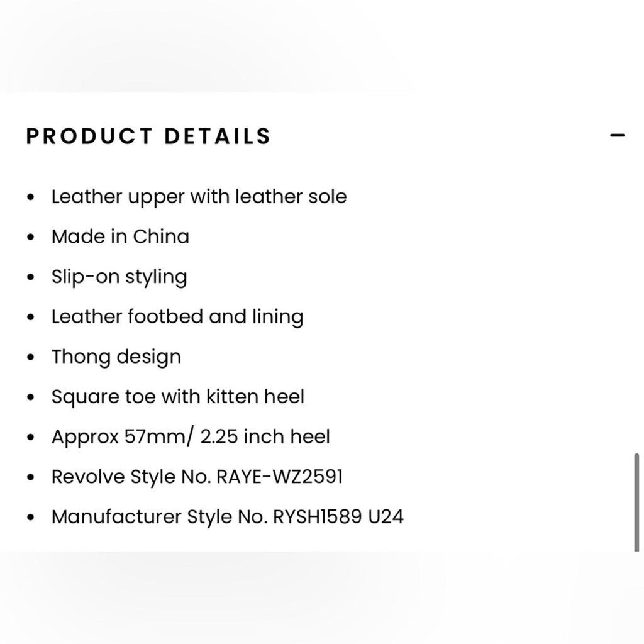Click the Revolve Style No. RAYE-WZ2591 entry
This screenshot has width=644, height=644.
click(198, 477)
